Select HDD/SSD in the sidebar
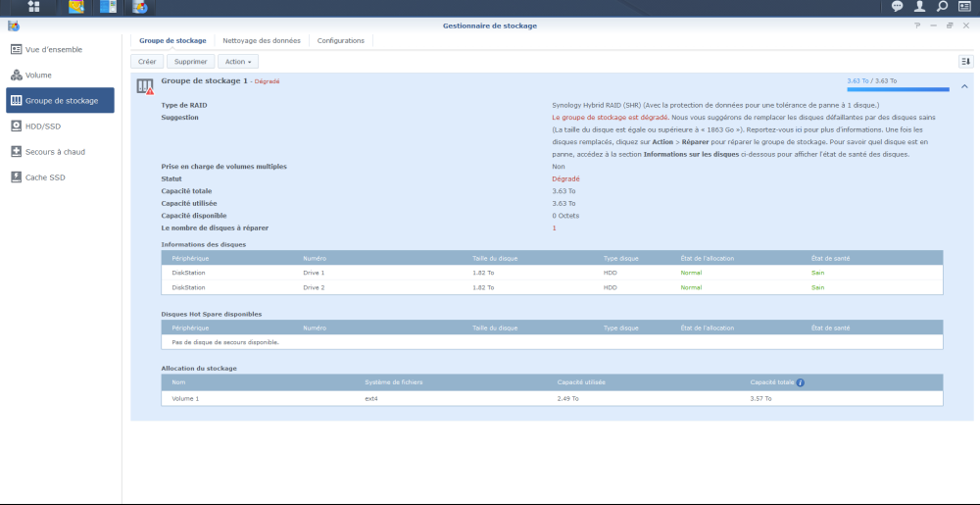Viewport: 980px width, 505px height. point(42,126)
